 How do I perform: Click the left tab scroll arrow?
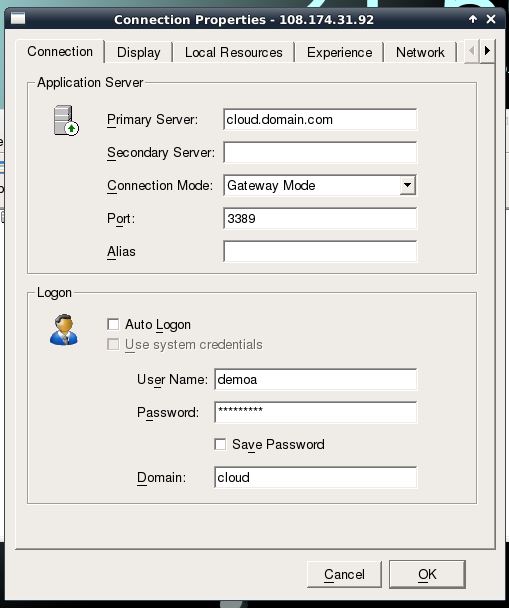(471, 51)
